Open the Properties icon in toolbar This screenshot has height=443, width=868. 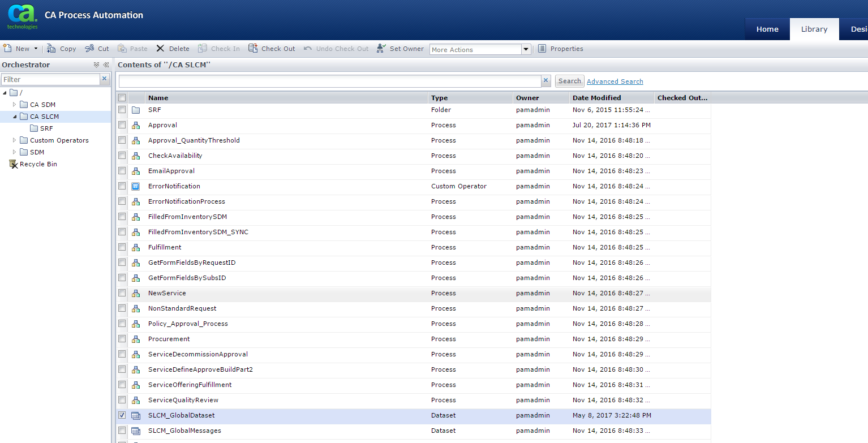coord(542,49)
